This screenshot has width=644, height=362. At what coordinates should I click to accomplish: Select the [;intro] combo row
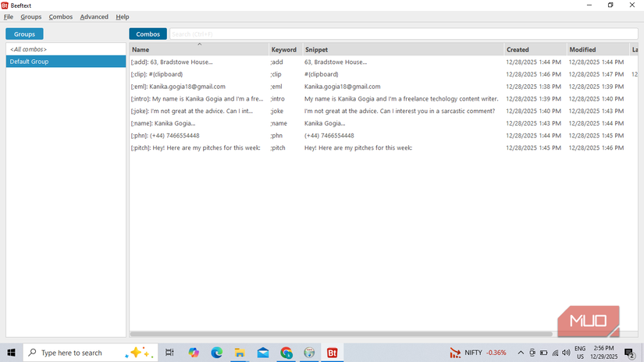383,99
